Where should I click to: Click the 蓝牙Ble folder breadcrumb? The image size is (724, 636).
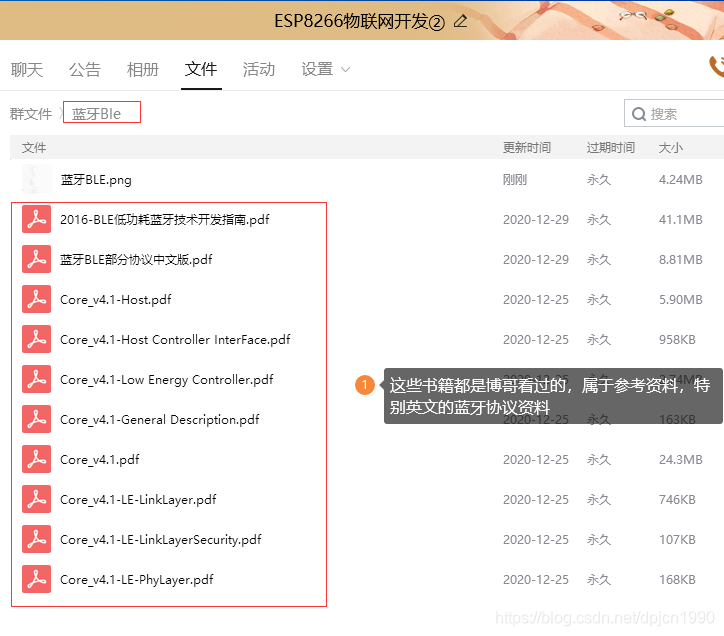coord(97,114)
